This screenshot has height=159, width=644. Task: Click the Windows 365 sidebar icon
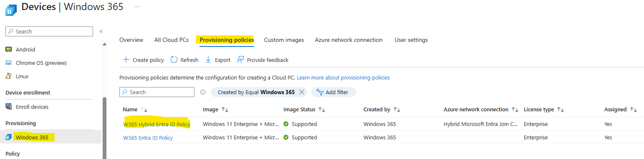[x=8, y=137]
